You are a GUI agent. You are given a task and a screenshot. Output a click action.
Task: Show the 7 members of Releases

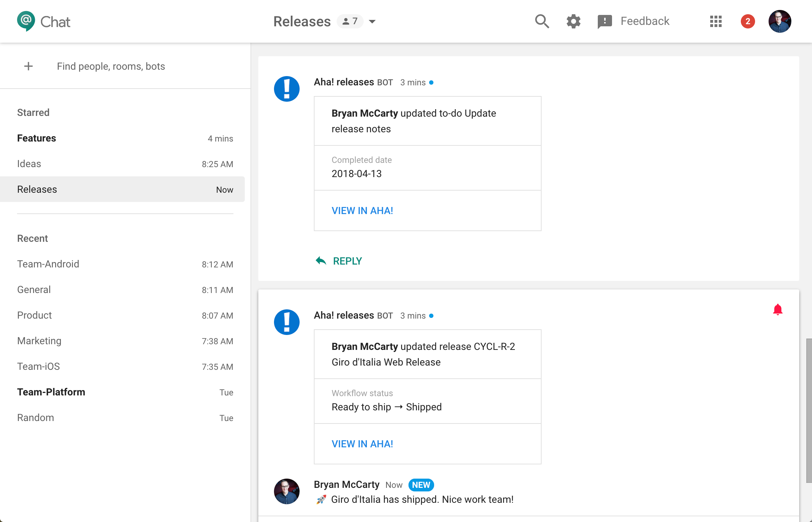click(x=350, y=21)
